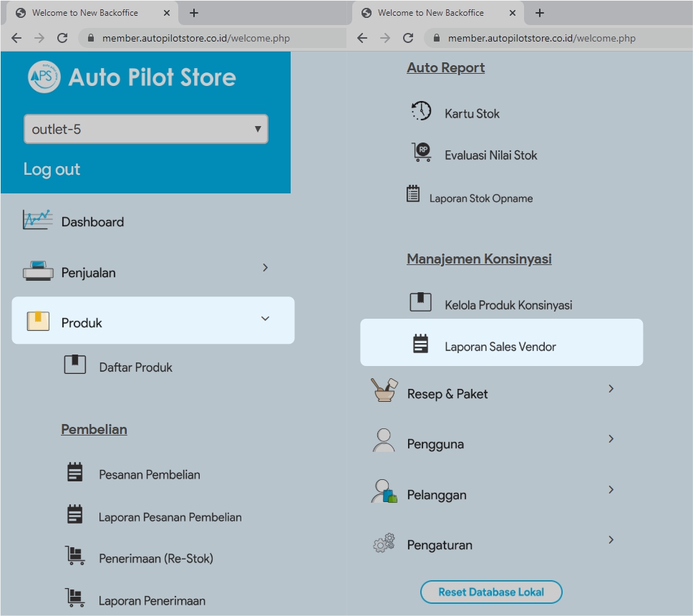Expand the Penjualan submenu arrow

pyautogui.click(x=265, y=267)
